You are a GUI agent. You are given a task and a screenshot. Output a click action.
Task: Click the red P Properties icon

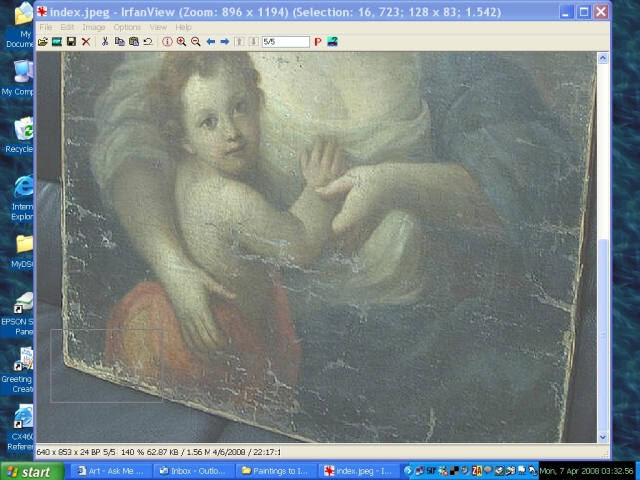tap(318, 42)
